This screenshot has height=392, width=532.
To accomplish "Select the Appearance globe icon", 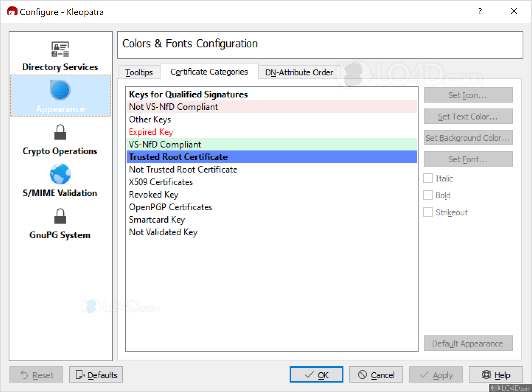I will tap(60, 90).
